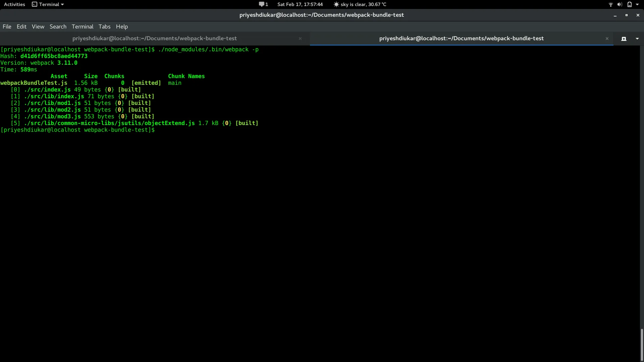Open the View menu
The image size is (644, 362).
click(x=38, y=26)
